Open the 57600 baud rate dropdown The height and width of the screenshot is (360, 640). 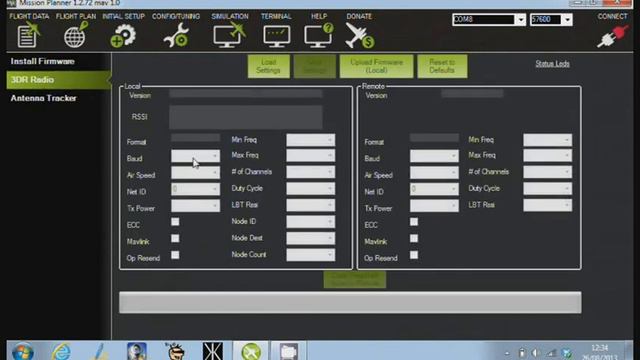tap(551, 20)
